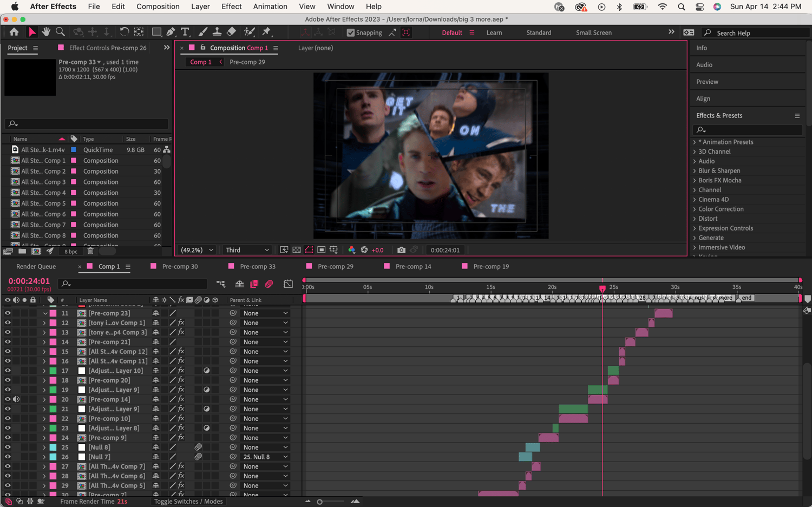
Task: Click Toggle Switches / Modes button
Action: (188, 502)
